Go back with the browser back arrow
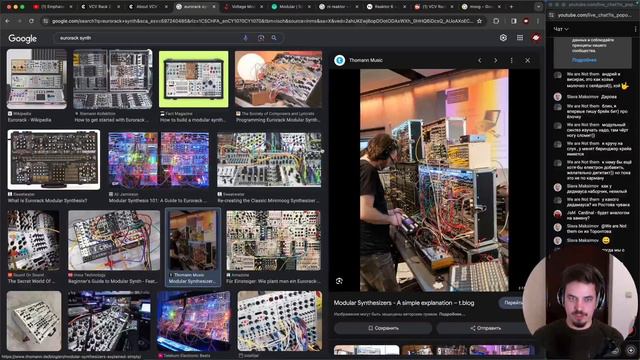Viewport: 640px width, 360px height. point(8,21)
